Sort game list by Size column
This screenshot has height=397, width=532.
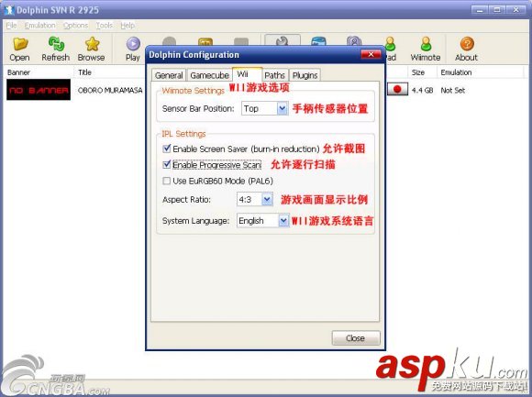pos(422,72)
